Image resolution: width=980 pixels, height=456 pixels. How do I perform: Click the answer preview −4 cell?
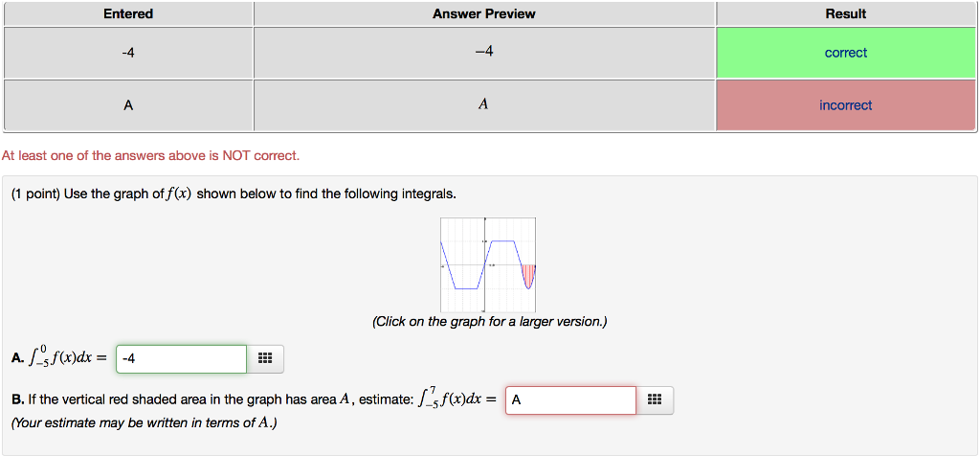coord(483,54)
